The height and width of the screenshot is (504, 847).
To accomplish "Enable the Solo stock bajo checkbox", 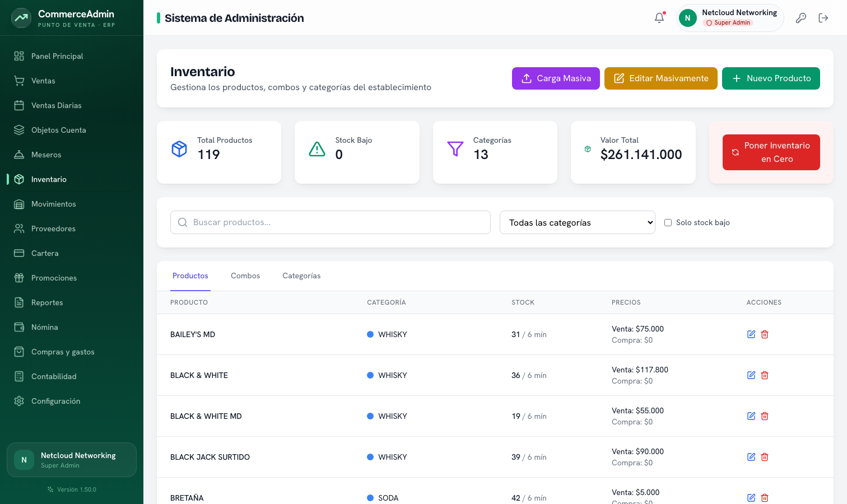I will pos(668,222).
